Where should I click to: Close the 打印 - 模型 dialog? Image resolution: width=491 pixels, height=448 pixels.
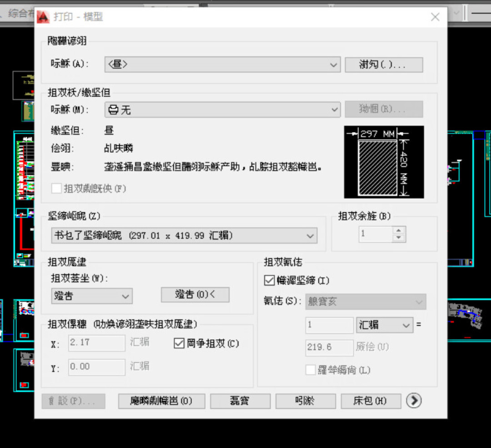pyautogui.click(x=435, y=17)
